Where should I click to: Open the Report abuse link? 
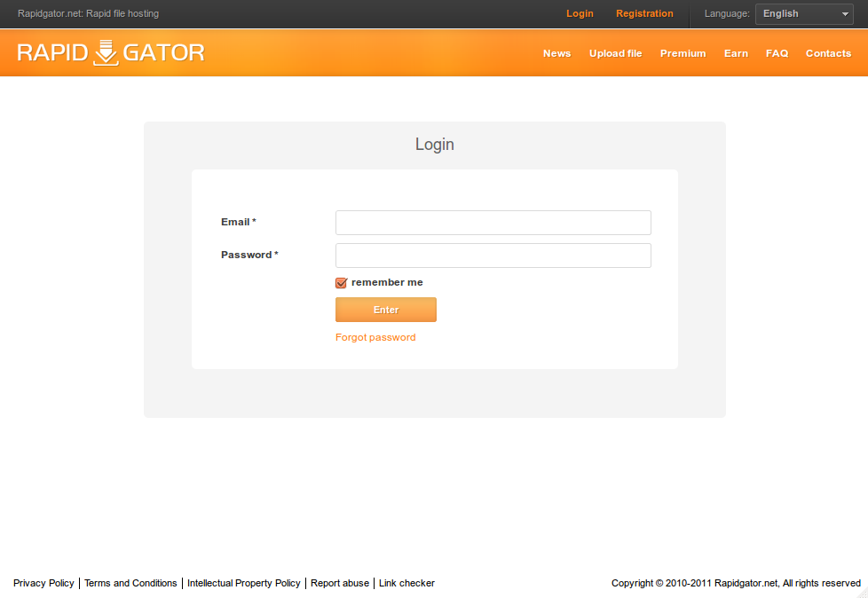coord(340,583)
